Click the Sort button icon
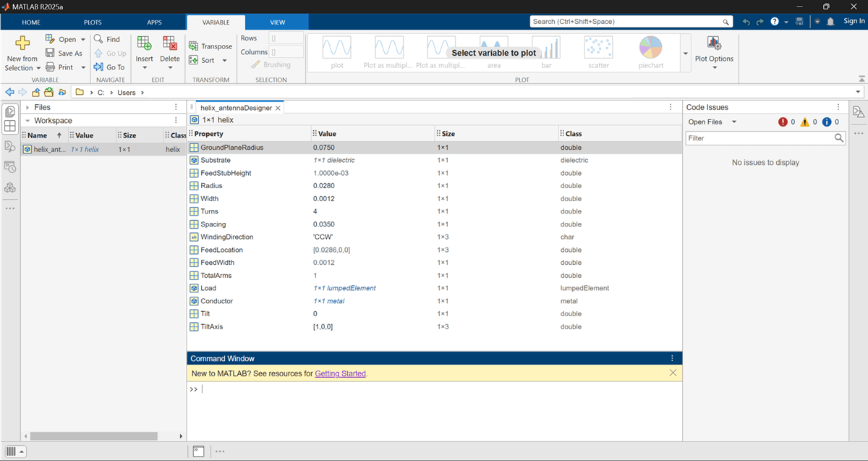The height and width of the screenshot is (461, 868). pyautogui.click(x=194, y=60)
